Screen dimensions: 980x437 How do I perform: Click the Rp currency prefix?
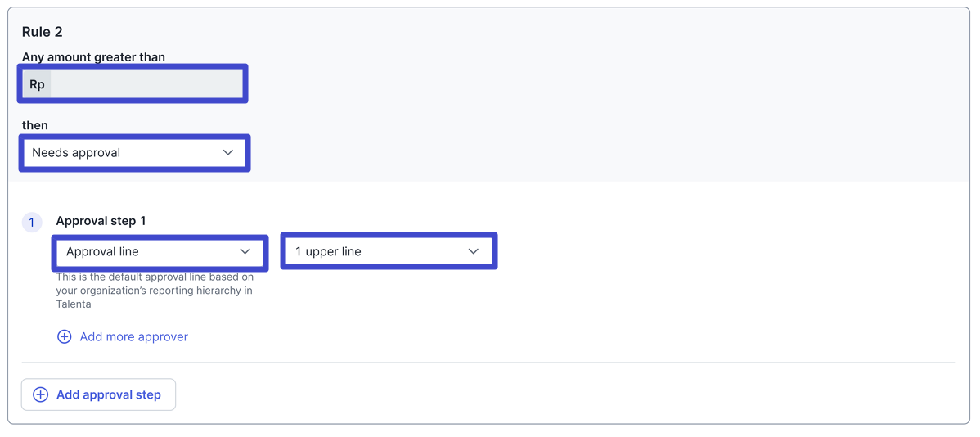pyautogui.click(x=37, y=84)
